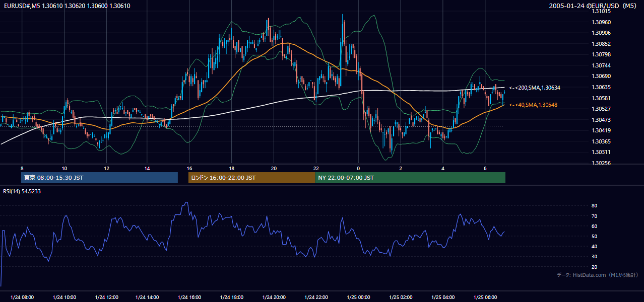Click price axis value 1.30419
644x302 pixels.
click(601, 130)
